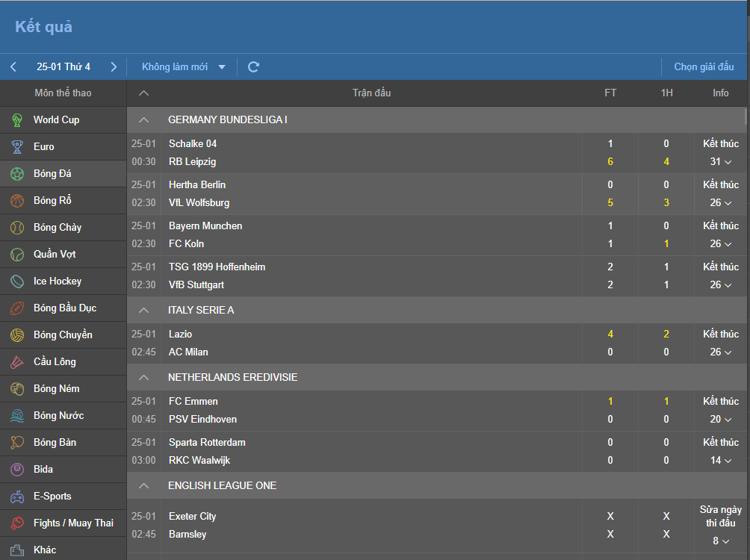750x560 pixels.
Task: Expand info 26 for Bayern Munchen match
Action: pyautogui.click(x=720, y=244)
